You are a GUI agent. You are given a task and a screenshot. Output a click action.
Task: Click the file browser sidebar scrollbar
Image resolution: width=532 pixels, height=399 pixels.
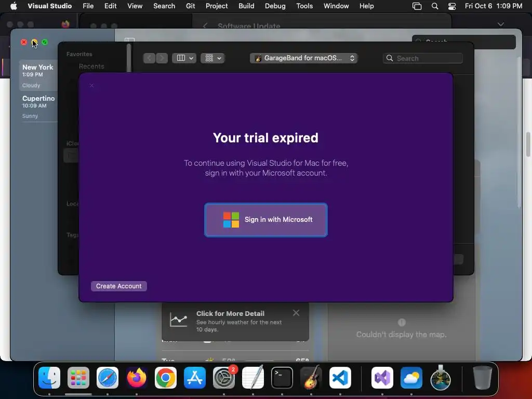129,58
